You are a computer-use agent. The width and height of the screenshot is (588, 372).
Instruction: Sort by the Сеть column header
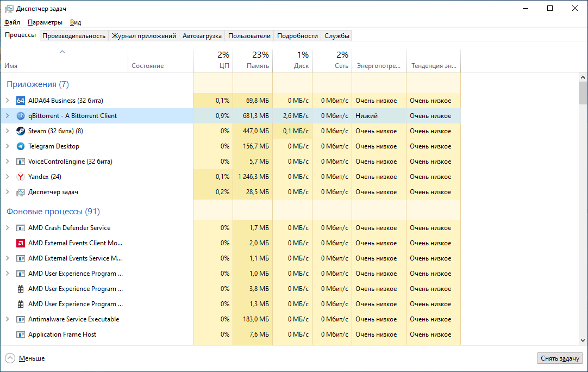[x=332, y=60]
